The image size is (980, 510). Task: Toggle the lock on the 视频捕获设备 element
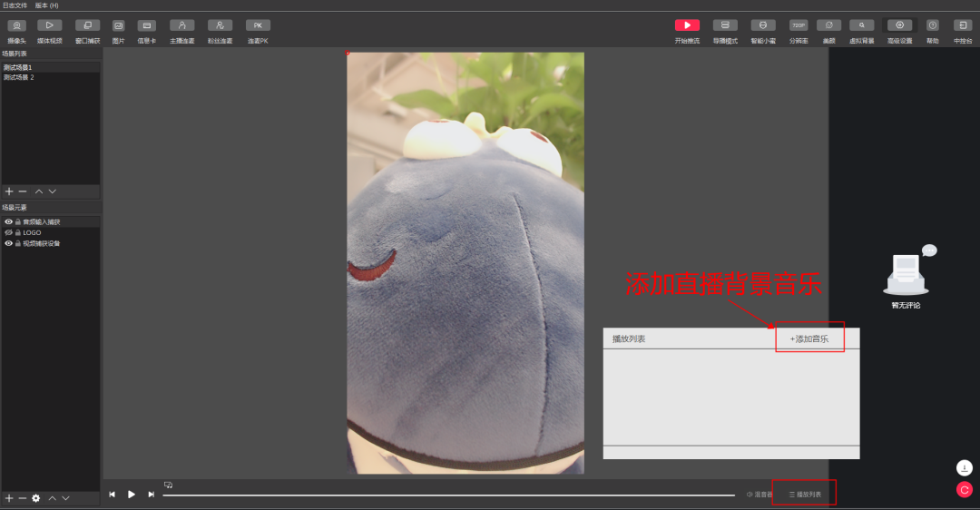pos(18,243)
